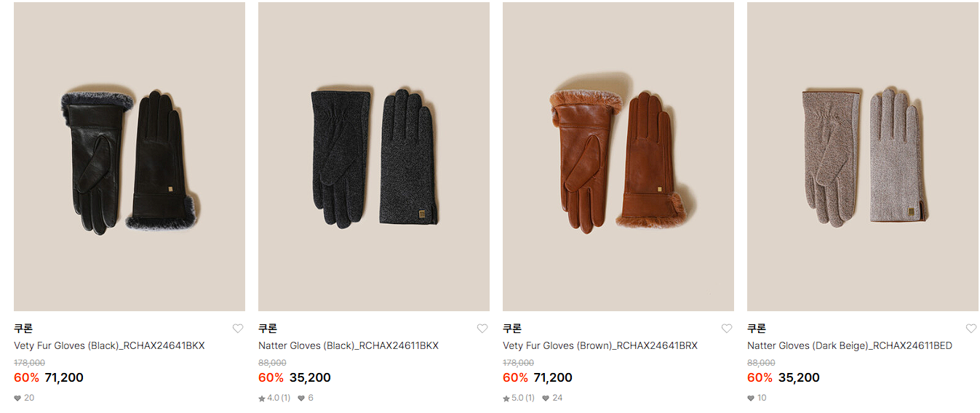Open brown fur leather gloves image
Screen dimensions: 980x413
[618, 157]
